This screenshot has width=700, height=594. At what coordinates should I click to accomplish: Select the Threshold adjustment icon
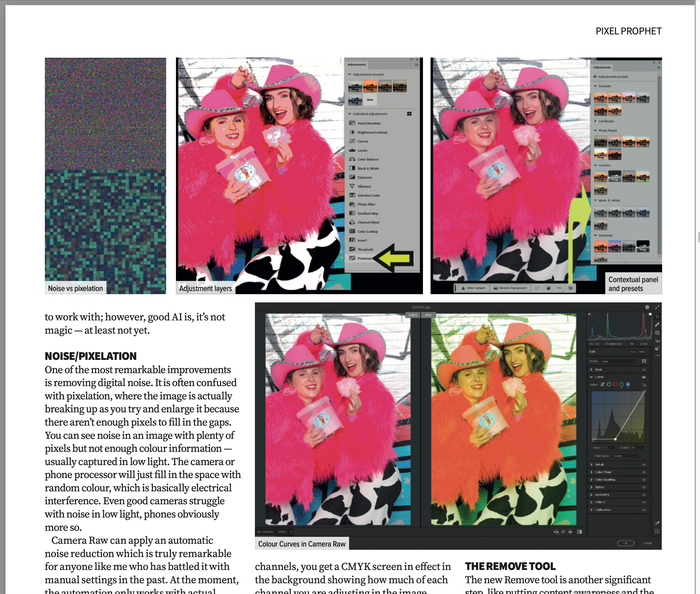352,249
